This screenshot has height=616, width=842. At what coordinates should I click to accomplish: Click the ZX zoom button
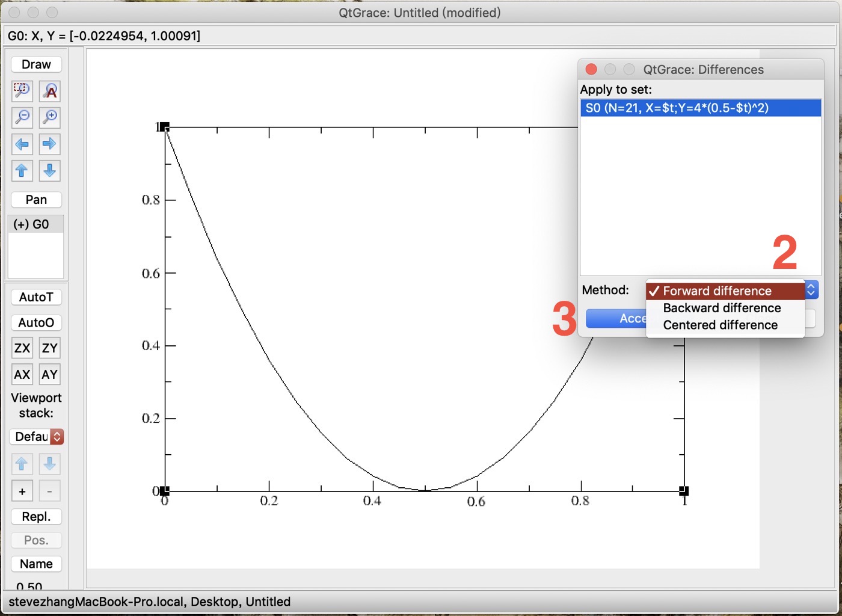pyautogui.click(x=22, y=348)
